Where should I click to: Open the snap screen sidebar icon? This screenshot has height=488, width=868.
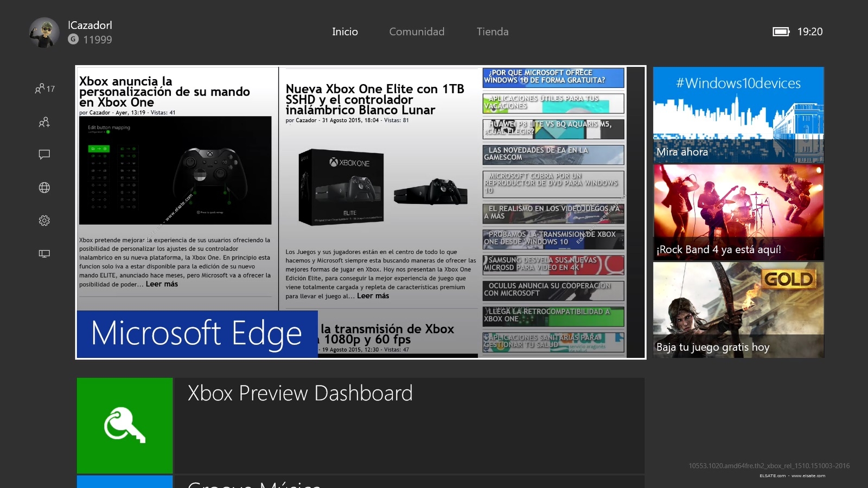pyautogui.click(x=44, y=253)
